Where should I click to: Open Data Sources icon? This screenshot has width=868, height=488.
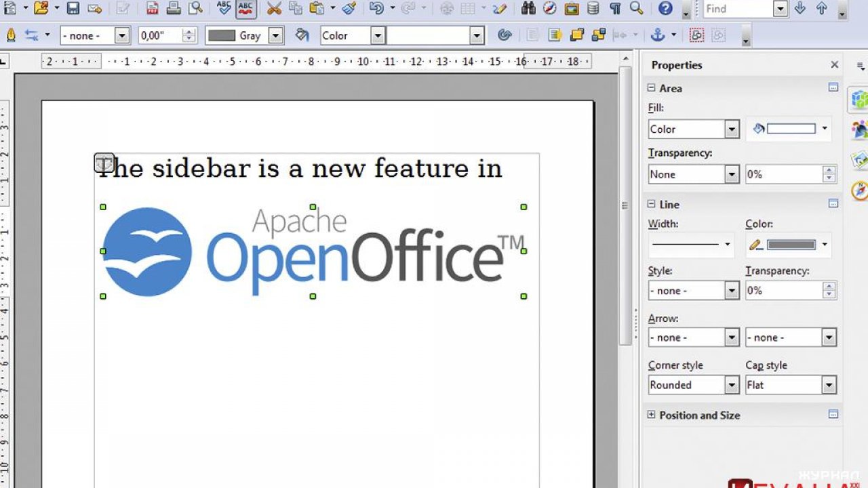tap(593, 8)
